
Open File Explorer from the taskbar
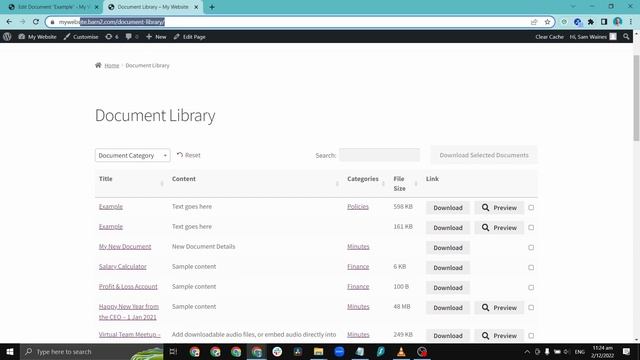[x=318, y=351]
